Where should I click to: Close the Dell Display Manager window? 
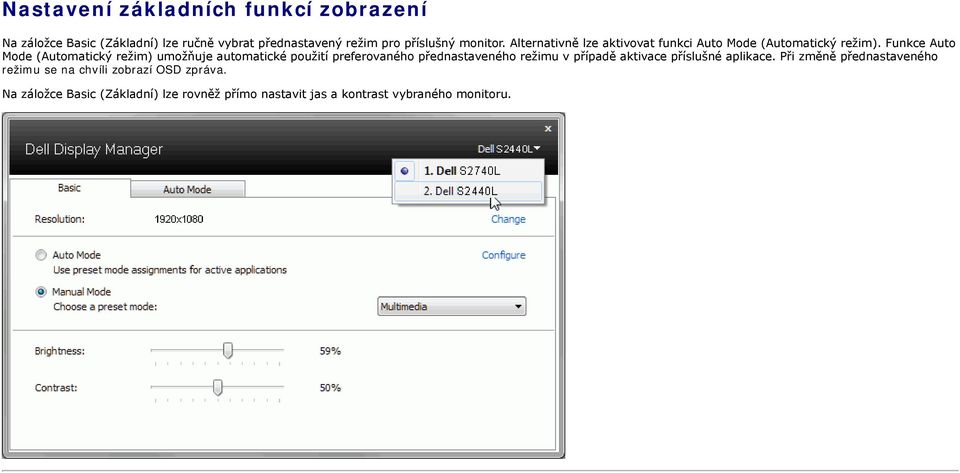[548, 128]
